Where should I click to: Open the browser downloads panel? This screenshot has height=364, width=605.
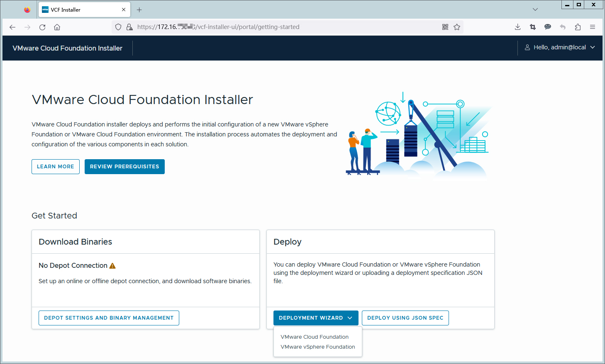point(518,27)
